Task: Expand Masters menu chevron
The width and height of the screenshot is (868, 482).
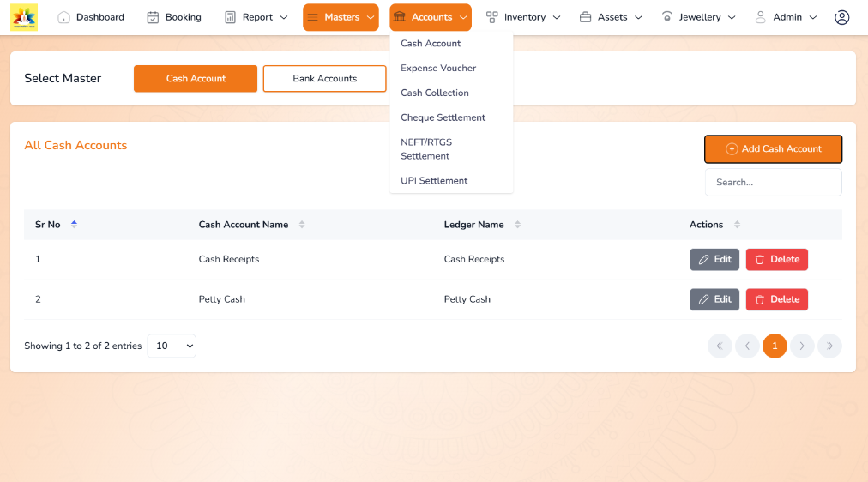Action: 371,18
